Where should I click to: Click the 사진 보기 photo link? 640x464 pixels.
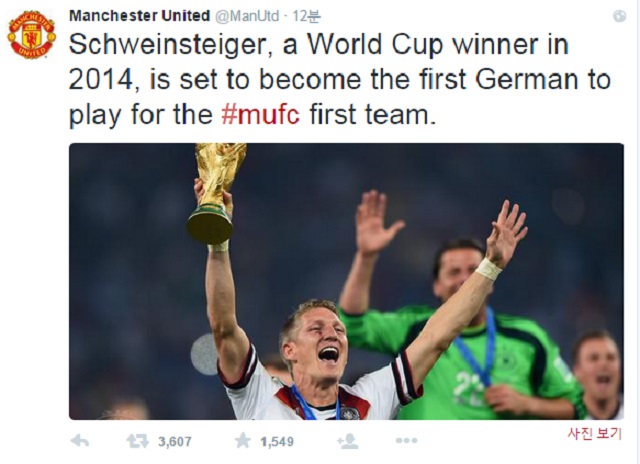[x=594, y=433]
